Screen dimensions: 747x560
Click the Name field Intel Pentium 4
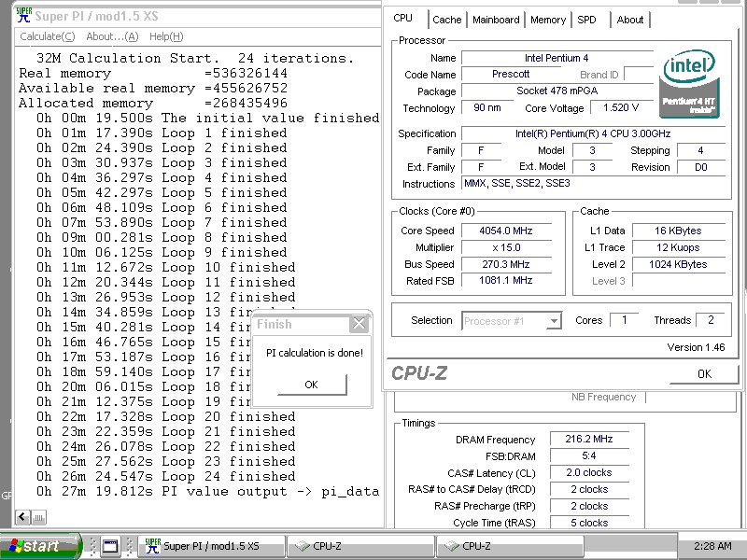557,58
